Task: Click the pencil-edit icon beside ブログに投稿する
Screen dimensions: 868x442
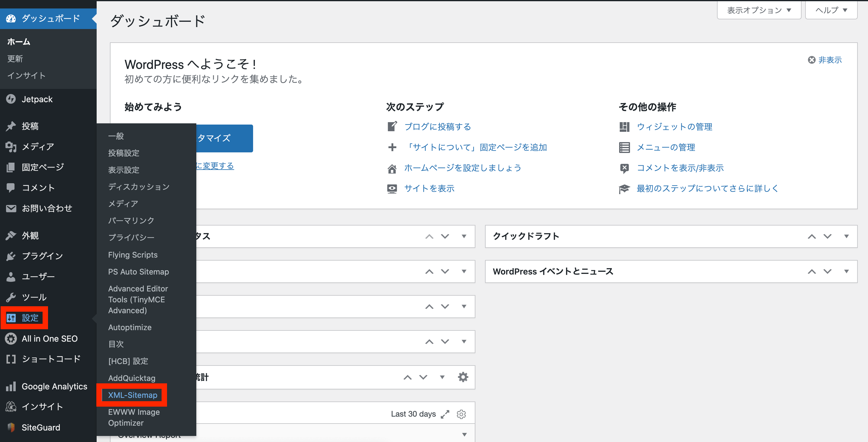Action: 392,127
